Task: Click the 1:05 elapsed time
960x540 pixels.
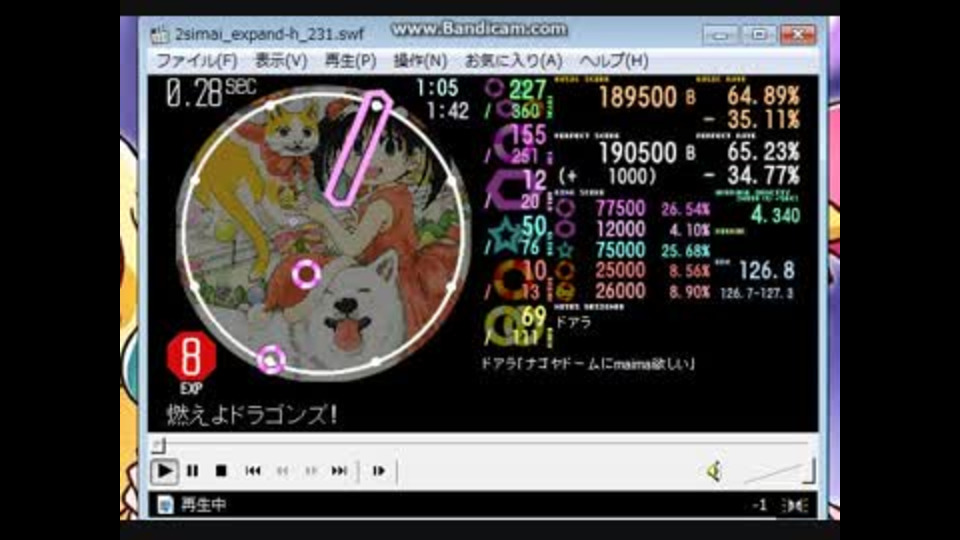Action: (437, 88)
